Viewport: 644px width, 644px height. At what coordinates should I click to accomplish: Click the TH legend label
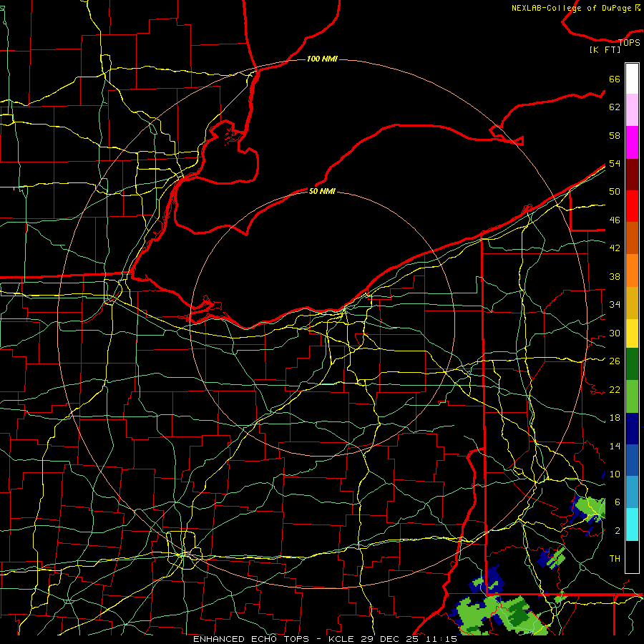[615, 559]
